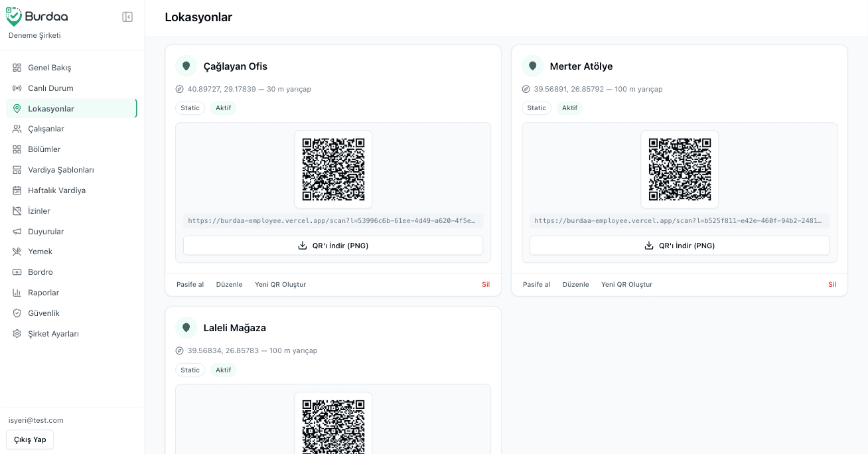Open Yemek section
Screen dimensions: 868x454
pos(72,252)
